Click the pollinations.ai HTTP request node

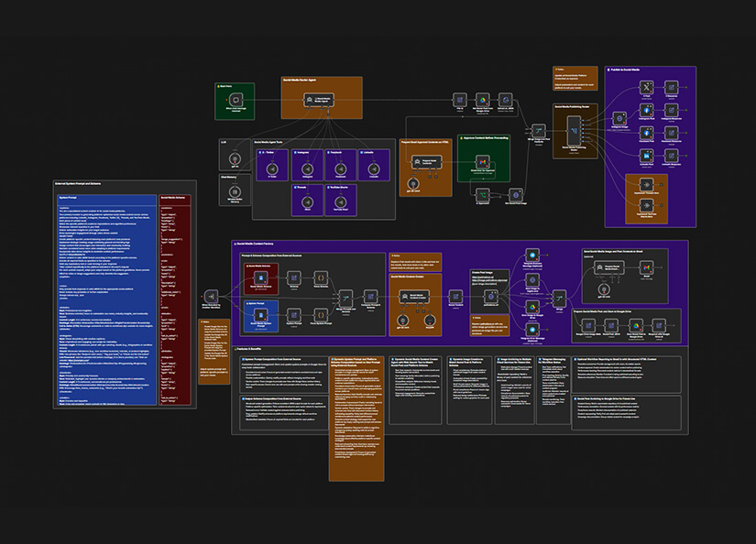coord(490,297)
